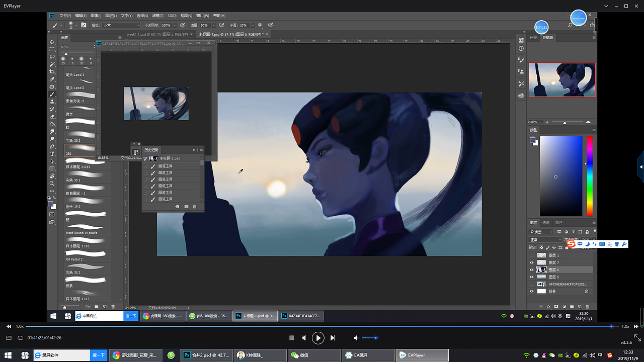The image size is (644, 362).
Task: Switch to week1.1.psd document tab
Action: click(157, 34)
